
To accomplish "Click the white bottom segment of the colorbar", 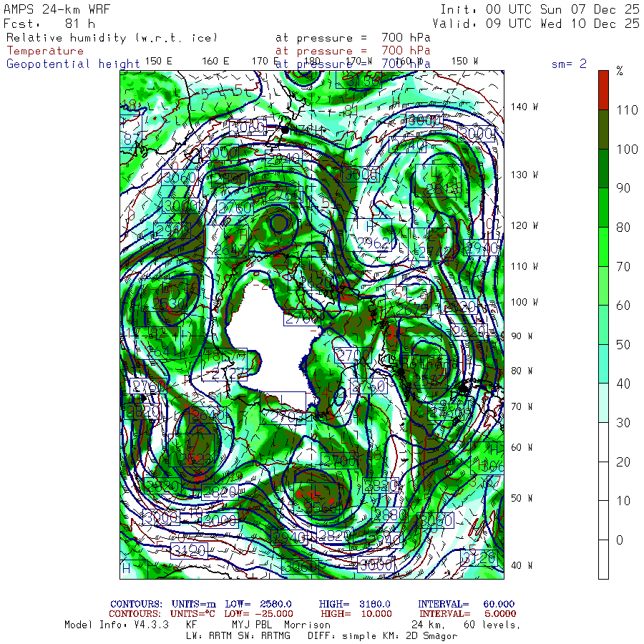I will (603, 558).
